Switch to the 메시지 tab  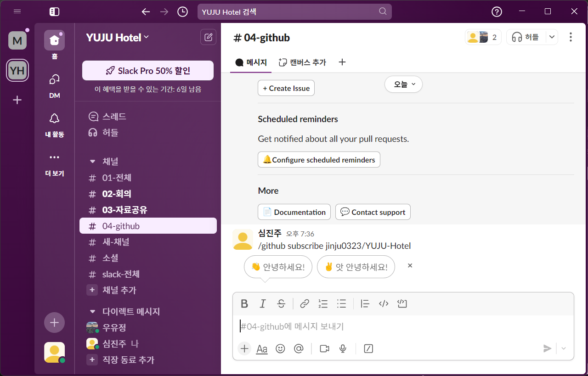251,62
